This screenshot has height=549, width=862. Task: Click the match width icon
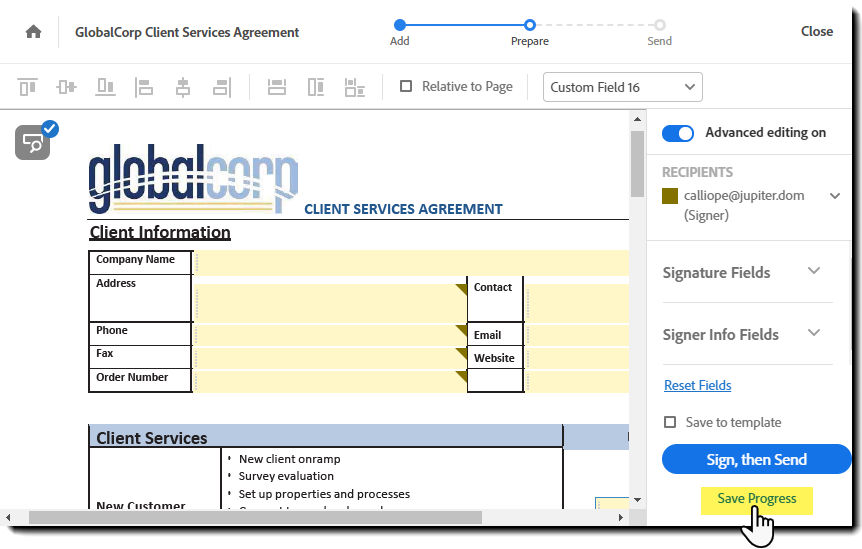[x=277, y=87]
